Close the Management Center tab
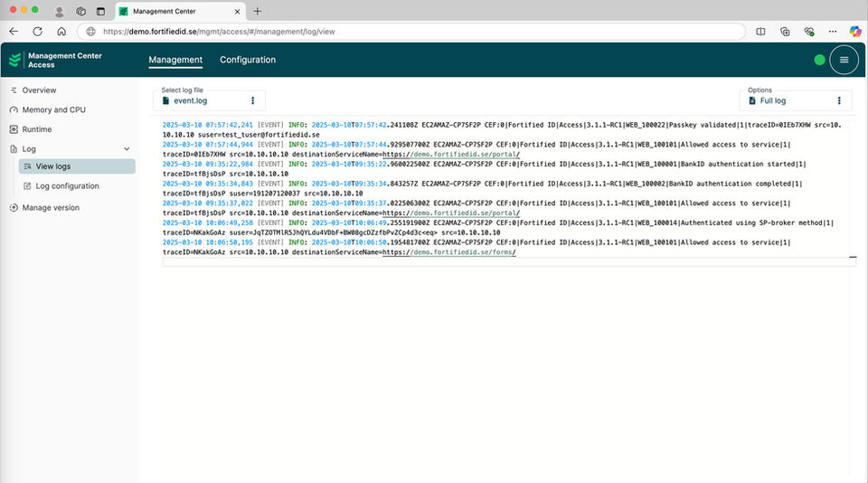This screenshot has width=868, height=483. click(x=237, y=11)
